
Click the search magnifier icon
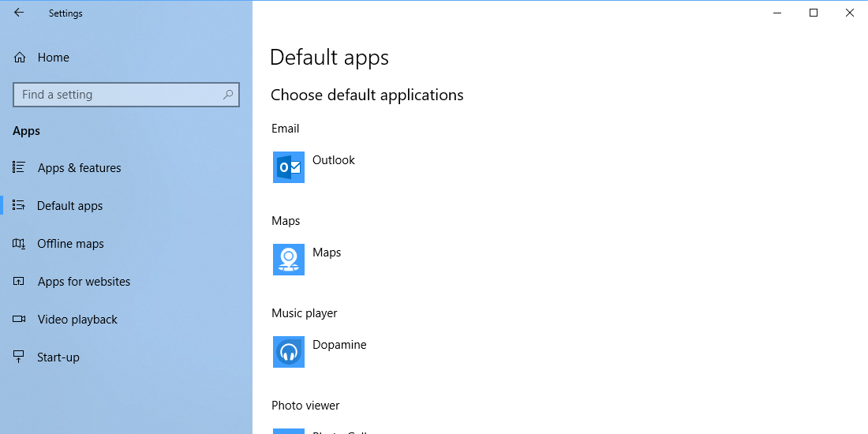tap(227, 95)
